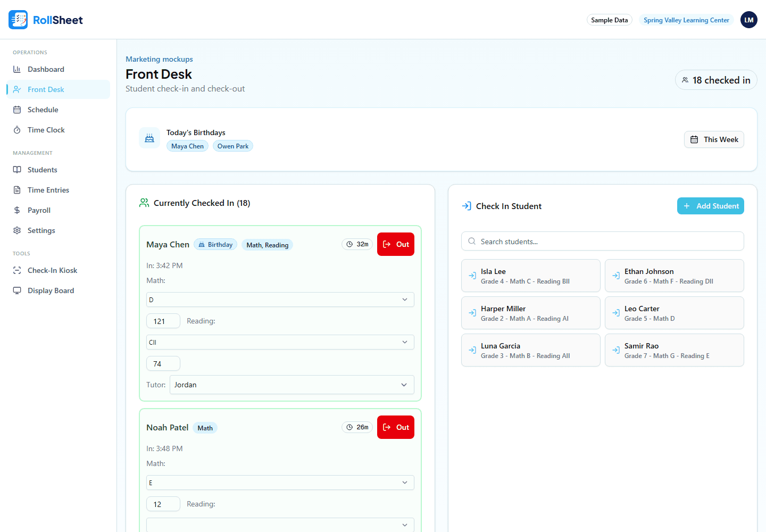Click the Maya Chen birthday chip in Today's Birthdays

[x=187, y=146]
